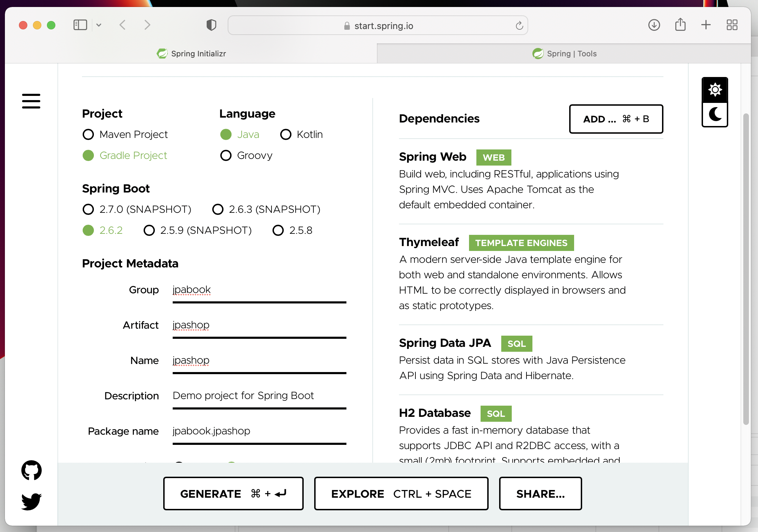Click the Spring Data JPA dependency title
The image size is (758, 532).
[445, 343]
